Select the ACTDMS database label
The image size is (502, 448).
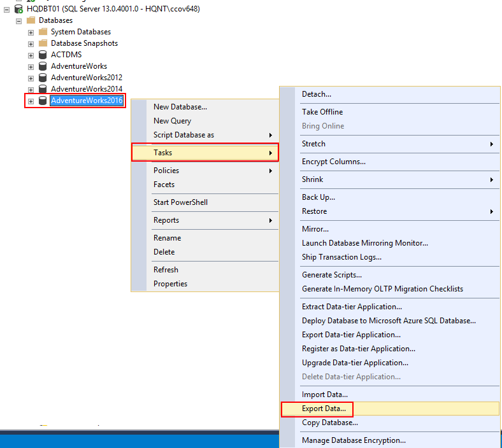pyautogui.click(x=66, y=55)
